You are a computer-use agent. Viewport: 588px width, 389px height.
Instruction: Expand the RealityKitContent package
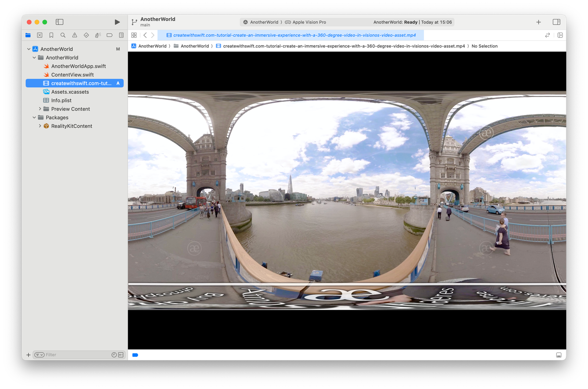[x=40, y=126]
